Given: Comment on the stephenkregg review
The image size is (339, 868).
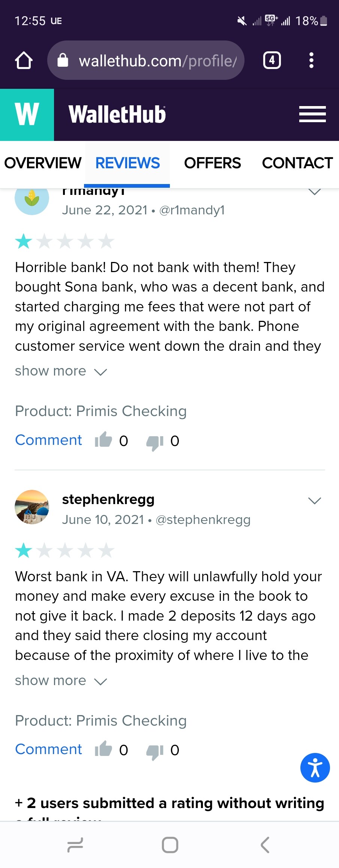Looking at the screenshot, I should [x=48, y=749].
